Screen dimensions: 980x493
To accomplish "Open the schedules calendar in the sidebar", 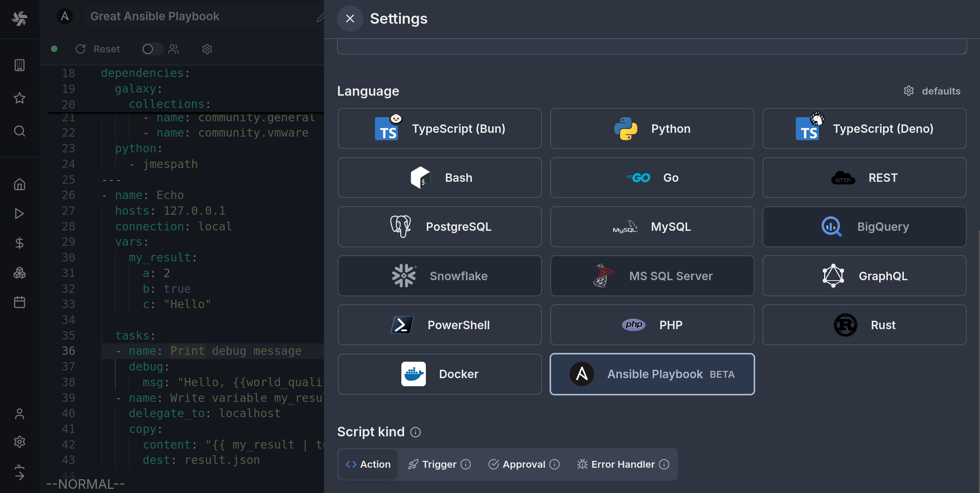I will (x=19, y=302).
